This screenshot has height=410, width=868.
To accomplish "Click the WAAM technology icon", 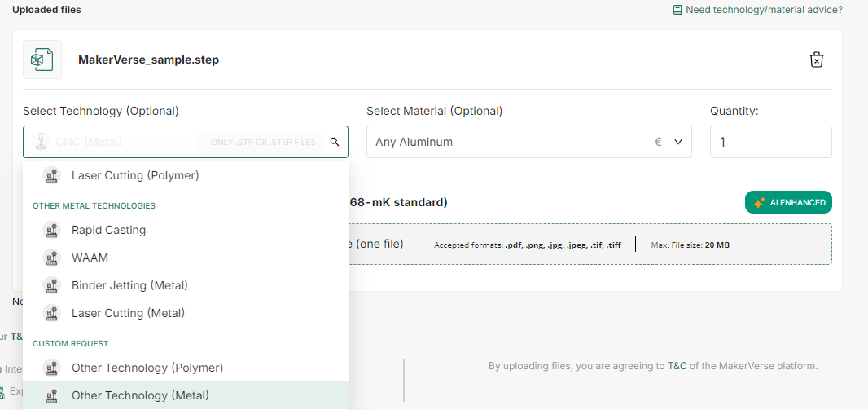I will pyautogui.click(x=52, y=258).
